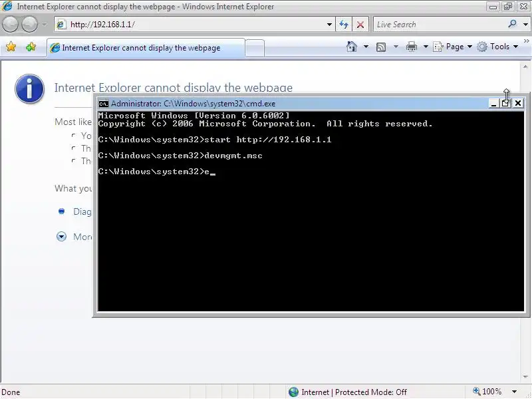Close the cmd.exe window

[518, 103]
